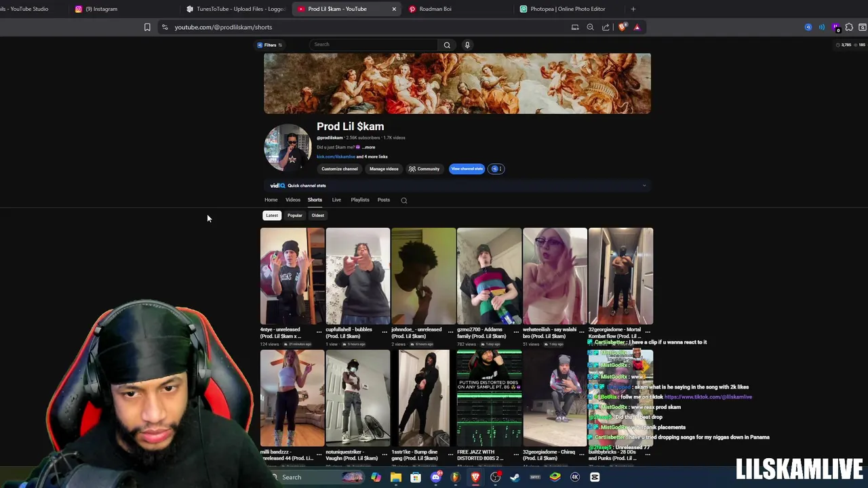
Task: Open cupfullahell - bubbles short thumbnail
Action: tap(358, 276)
